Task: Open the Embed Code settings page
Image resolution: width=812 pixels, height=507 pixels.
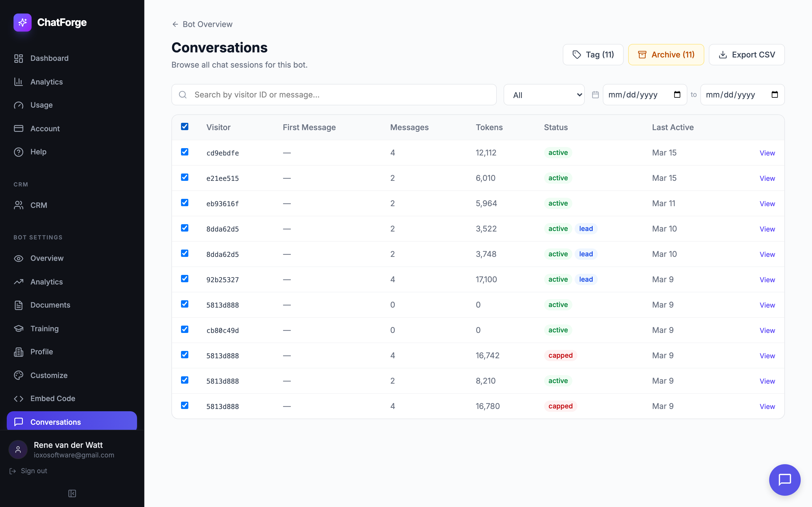Action: 53,398
